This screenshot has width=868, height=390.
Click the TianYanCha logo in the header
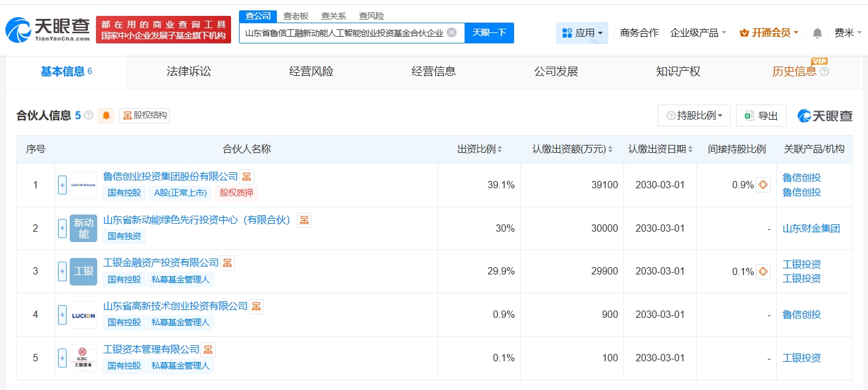pos(48,29)
